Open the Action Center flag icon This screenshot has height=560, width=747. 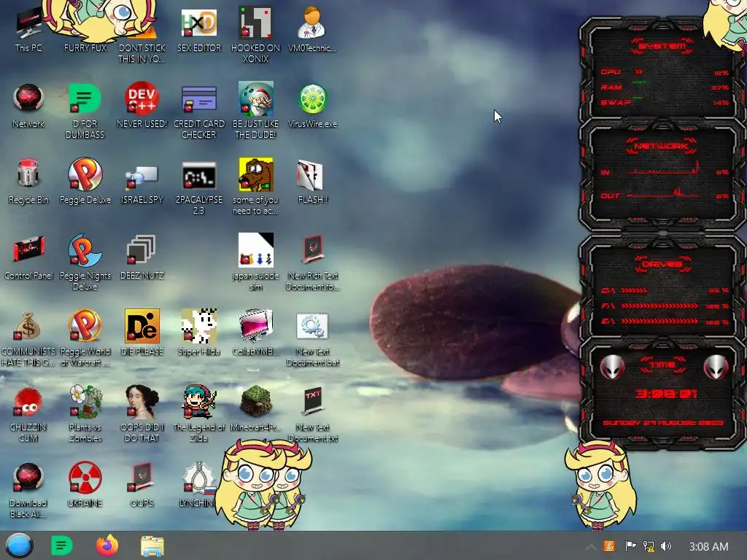coord(630,546)
